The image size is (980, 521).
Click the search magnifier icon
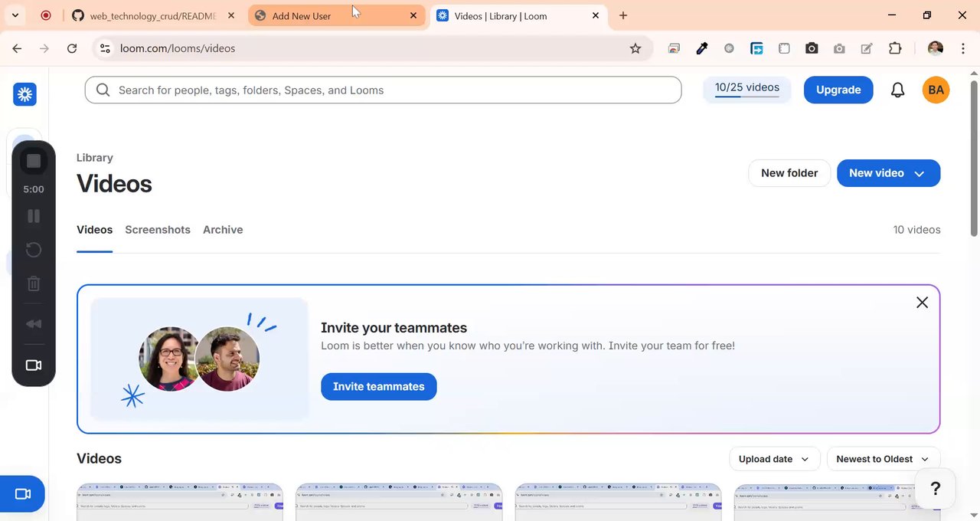click(103, 90)
